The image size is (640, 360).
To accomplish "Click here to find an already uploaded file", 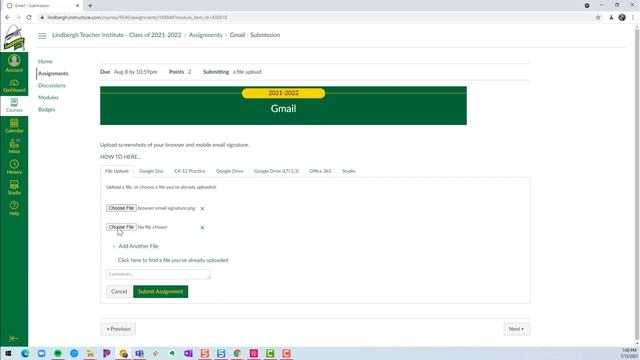I will tap(173, 260).
